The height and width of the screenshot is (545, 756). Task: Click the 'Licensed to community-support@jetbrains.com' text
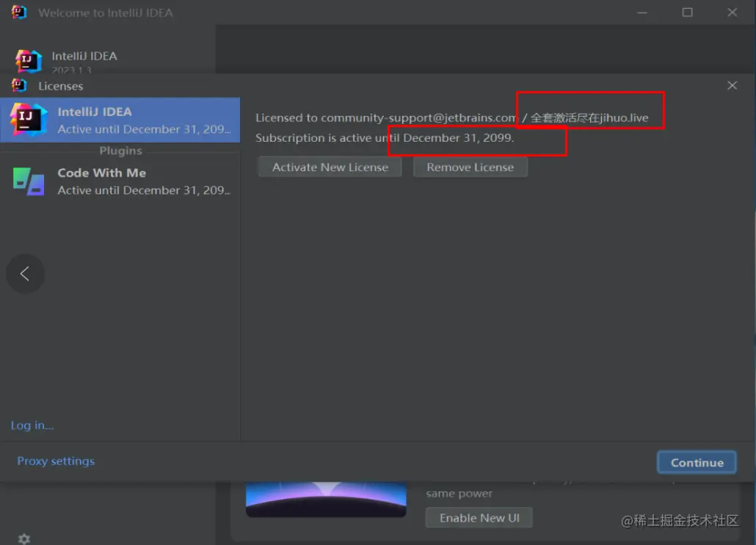click(x=386, y=118)
